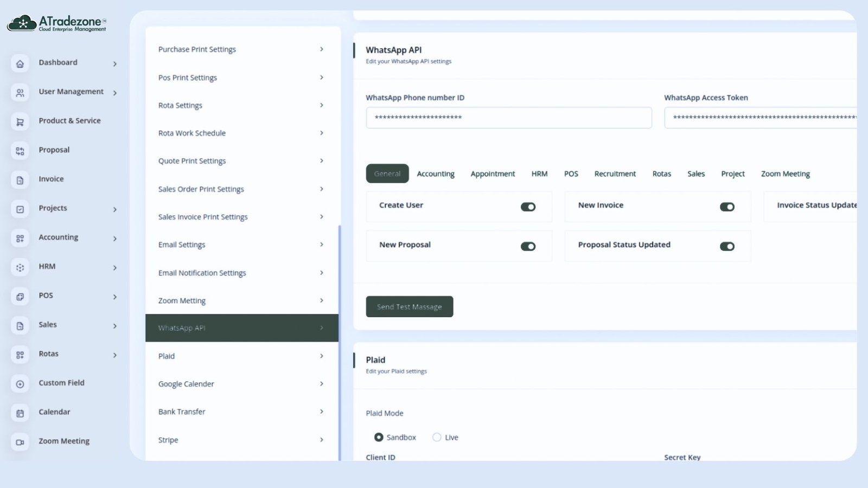
Task: Open the Recruitment notifications tab
Action: coord(615,174)
